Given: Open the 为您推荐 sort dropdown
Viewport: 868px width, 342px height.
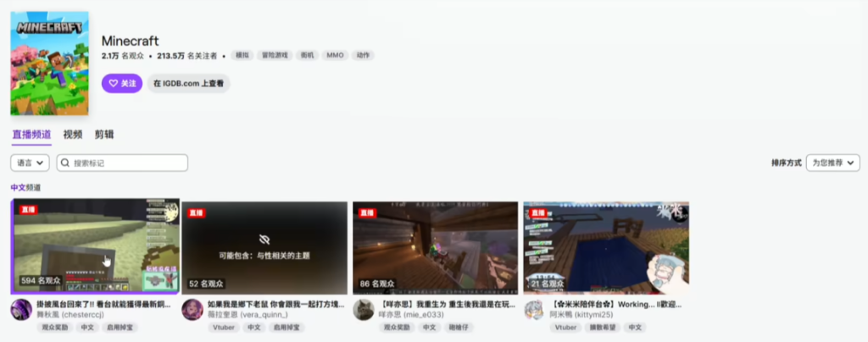Looking at the screenshot, I should pyautogui.click(x=832, y=163).
